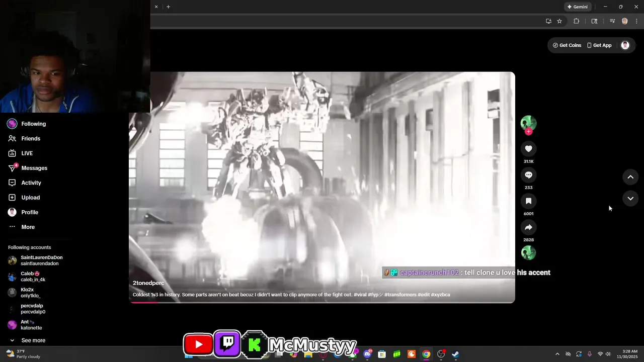Follow creator via the red plus badge
The width and height of the screenshot is (644, 362).
coord(528,132)
